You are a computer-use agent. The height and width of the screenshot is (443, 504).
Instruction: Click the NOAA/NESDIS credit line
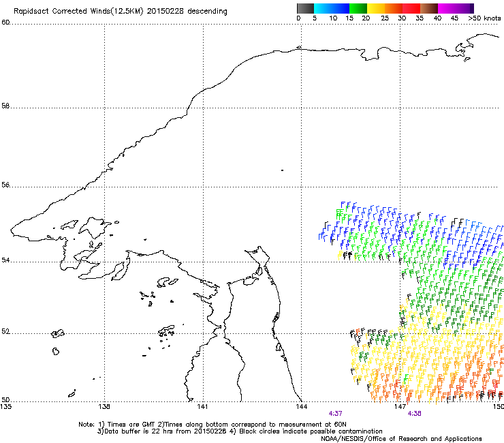(401, 439)
